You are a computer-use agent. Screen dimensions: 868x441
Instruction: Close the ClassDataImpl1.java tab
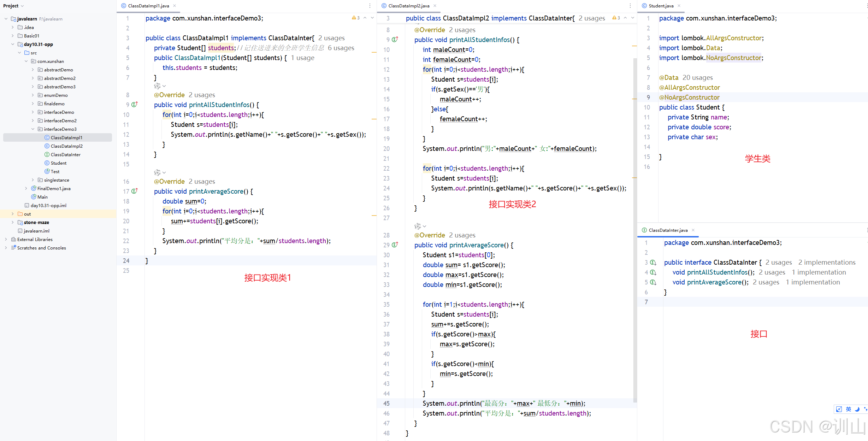175,6
